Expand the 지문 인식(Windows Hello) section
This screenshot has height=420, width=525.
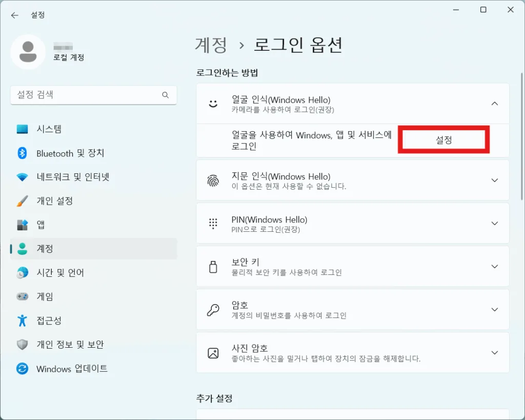click(495, 180)
